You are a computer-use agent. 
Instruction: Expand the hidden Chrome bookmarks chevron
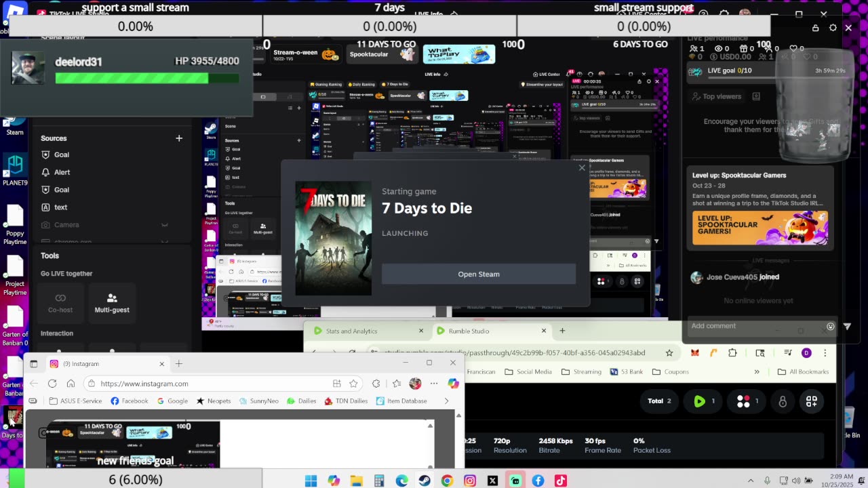(757, 371)
